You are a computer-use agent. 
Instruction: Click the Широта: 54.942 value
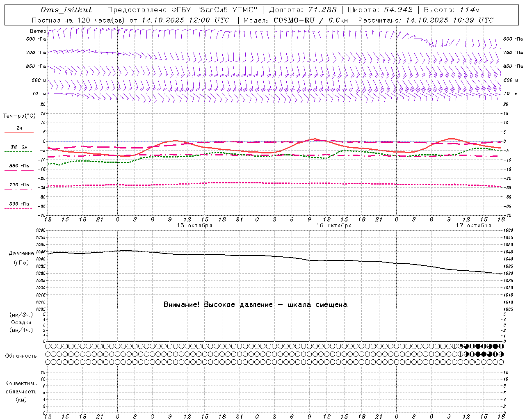[x=380, y=10]
